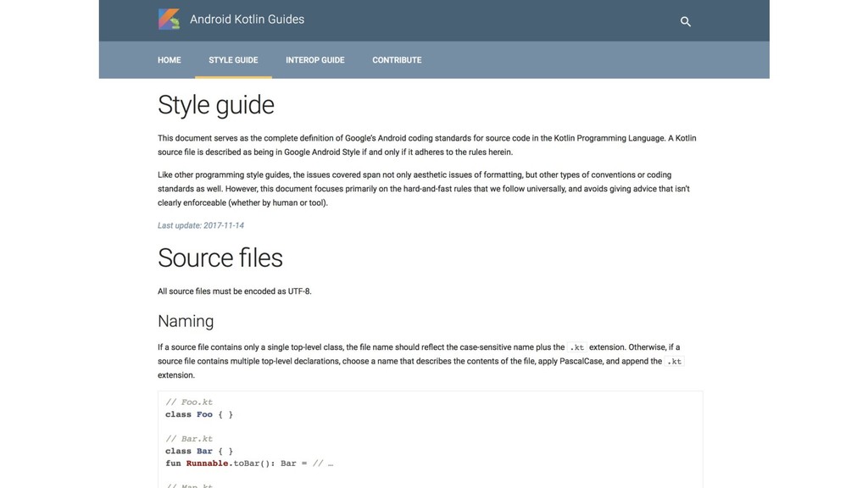Click the "fun Runnable.toBar()" code line
The width and height of the screenshot is (868, 488).
click(x=249, y=463)
